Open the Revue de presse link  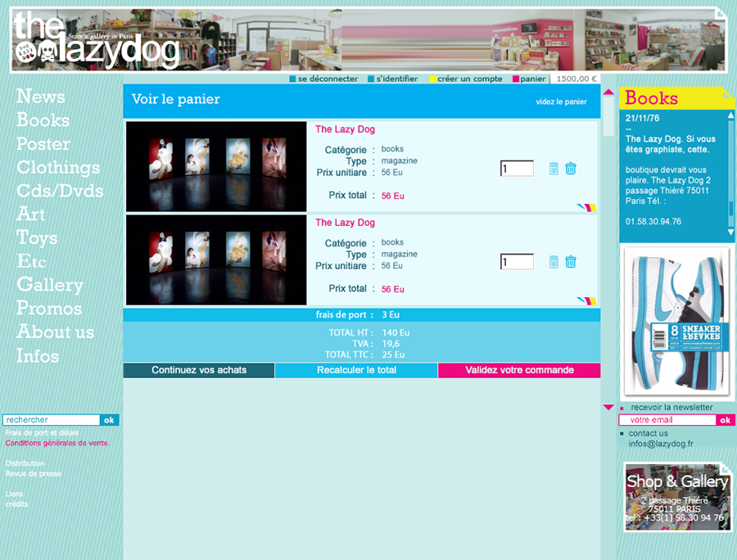(x=34, y=473)
